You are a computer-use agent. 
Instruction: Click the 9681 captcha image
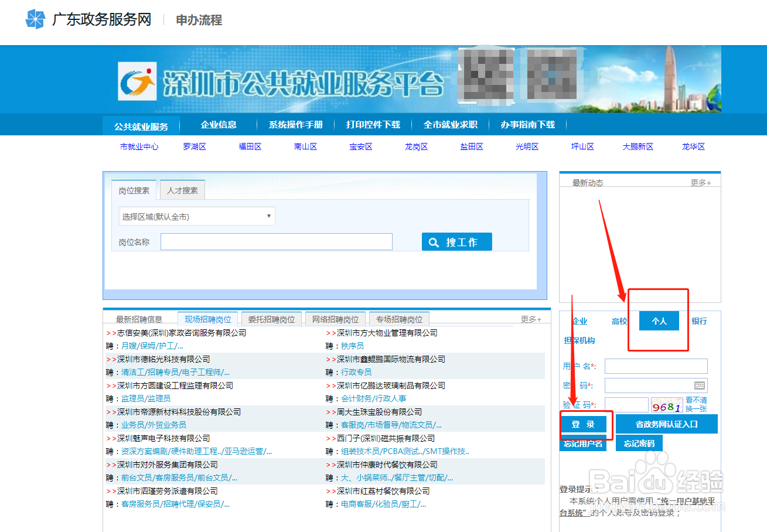tap(667, 405)
